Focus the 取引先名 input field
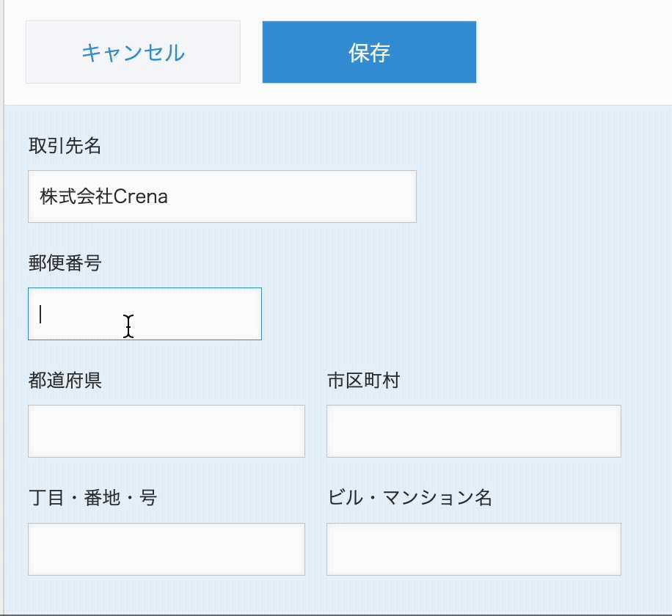The height and width of the screenshot is (616, 672). pyautogui.click(x=222, y=197)
